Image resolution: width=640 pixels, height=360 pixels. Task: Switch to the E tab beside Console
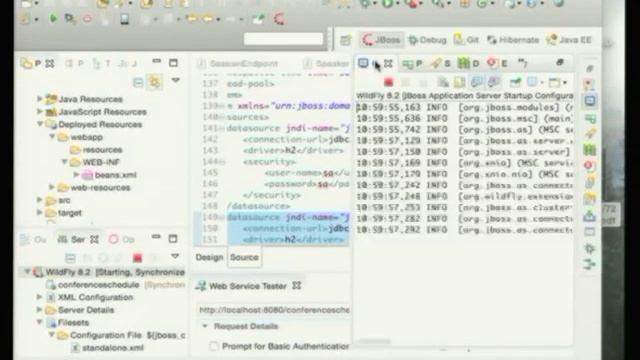497,63
